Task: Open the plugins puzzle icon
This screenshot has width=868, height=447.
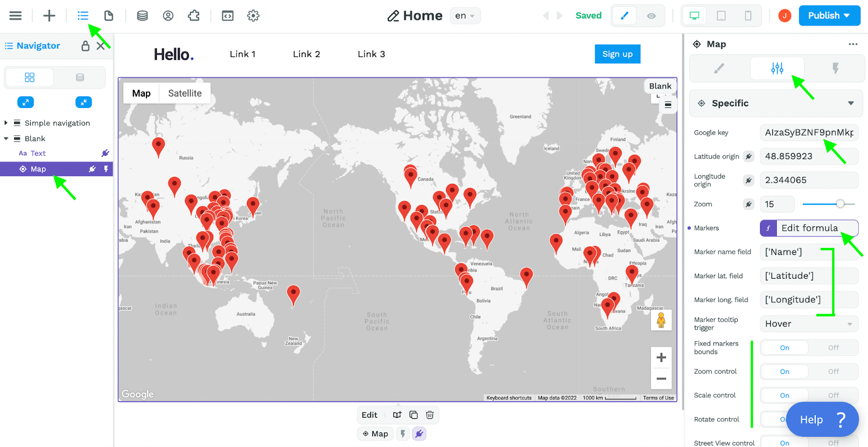Action: [x=194, y=16]
